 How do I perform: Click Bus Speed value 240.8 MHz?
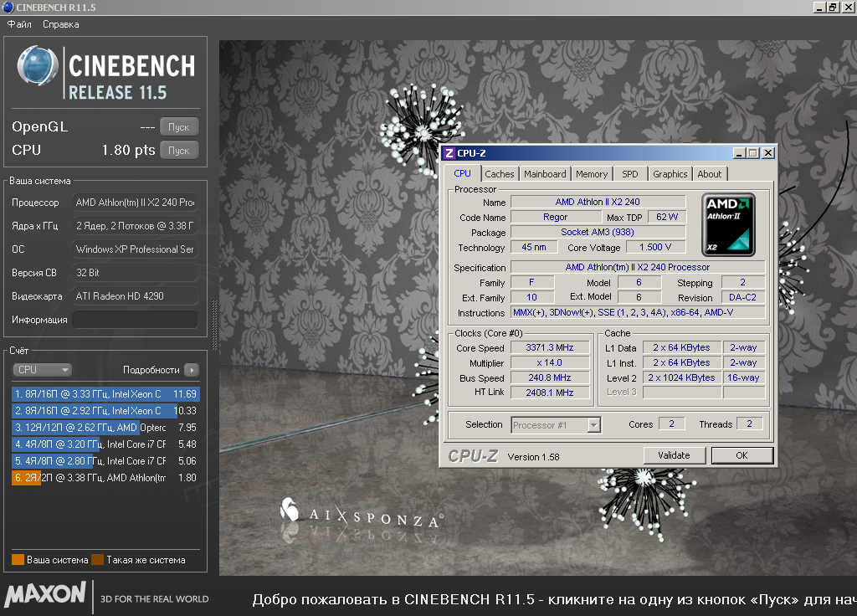click(550, 377)
